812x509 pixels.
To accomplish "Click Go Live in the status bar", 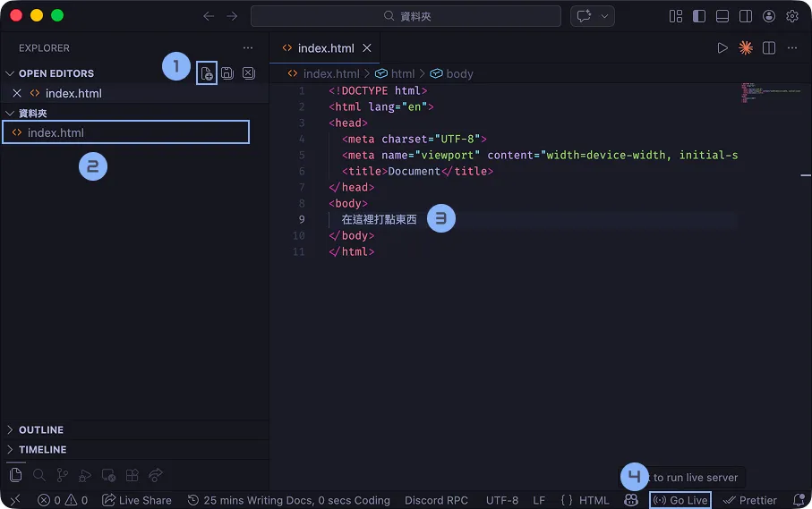I will 680,500.
